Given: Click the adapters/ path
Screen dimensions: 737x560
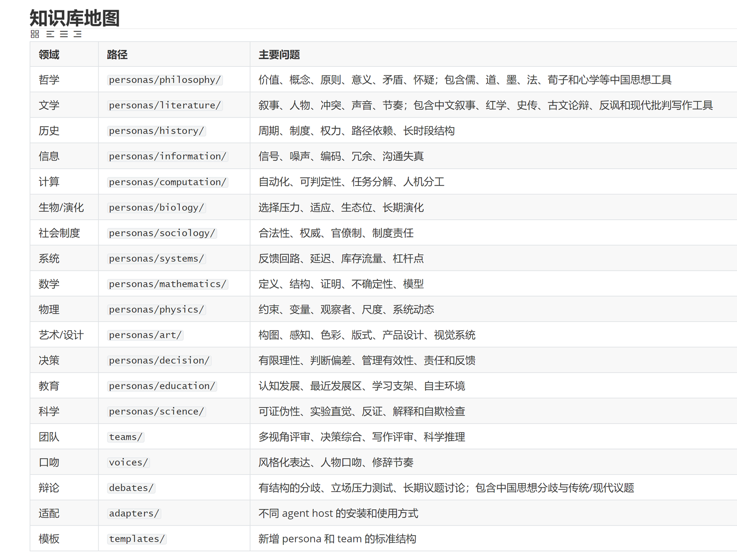Looking at the screenshot, I should 134,513.
